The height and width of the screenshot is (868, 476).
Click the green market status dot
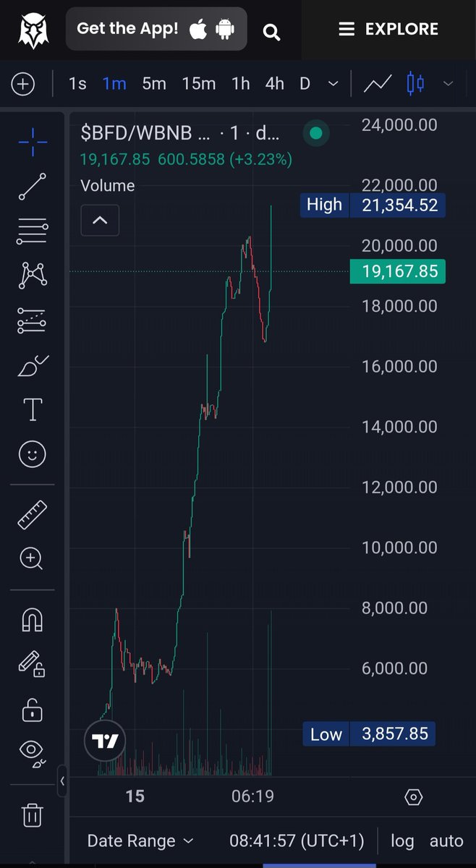coord(315,133)
